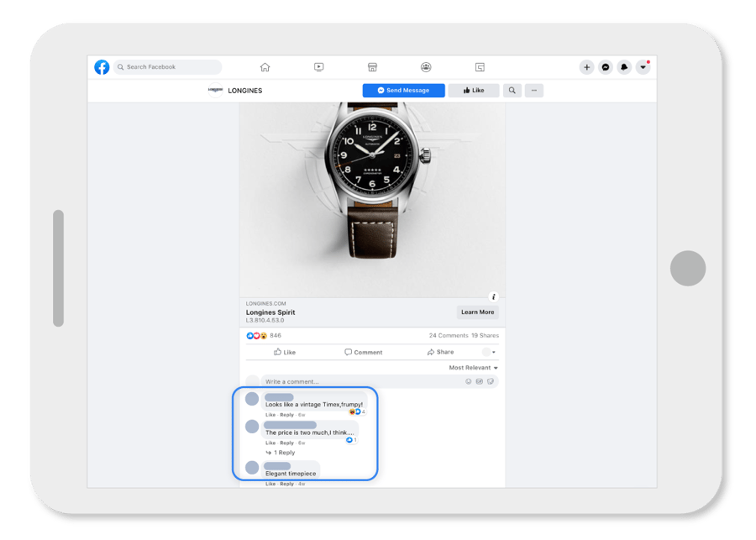The width and height of the screenshot is (756, 540).
Task: Open the comment-as profile switcher
Action: click(x=489, y=352)
